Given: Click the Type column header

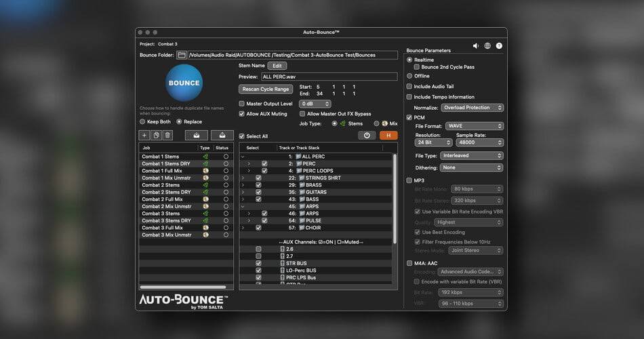Looking at the screenshot, I should (x=205, y=148).
